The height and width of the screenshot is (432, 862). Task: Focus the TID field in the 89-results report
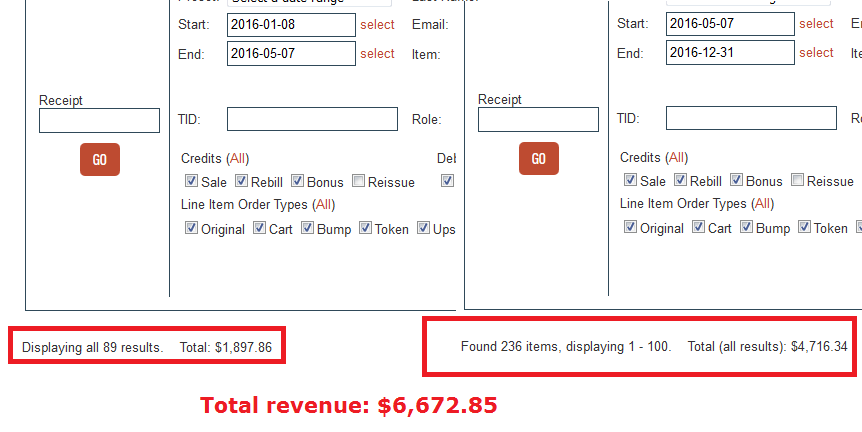coord(312,119)
